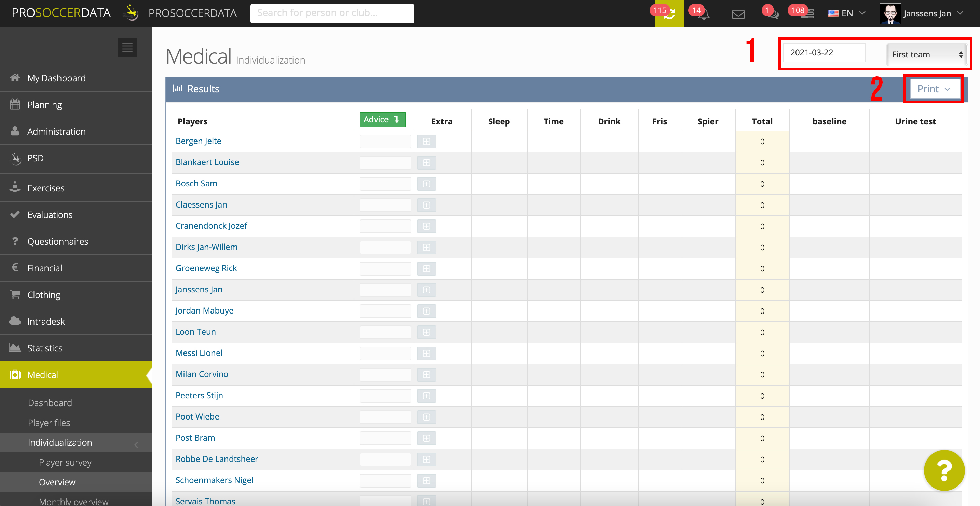This screenshot has width=980, height=506.
Task: Click the extra plus icon for Poot Wiebe
Action: tap(426, 417)
